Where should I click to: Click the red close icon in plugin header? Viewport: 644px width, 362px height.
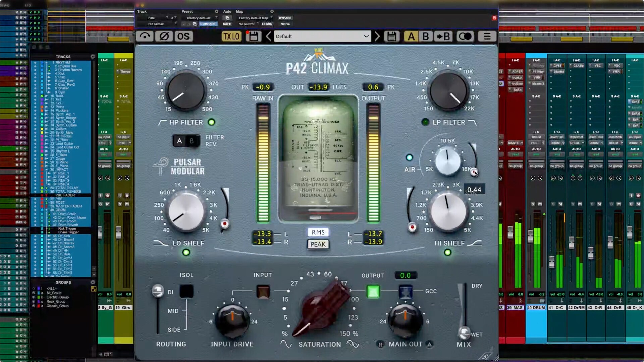(x=494, y=18)
